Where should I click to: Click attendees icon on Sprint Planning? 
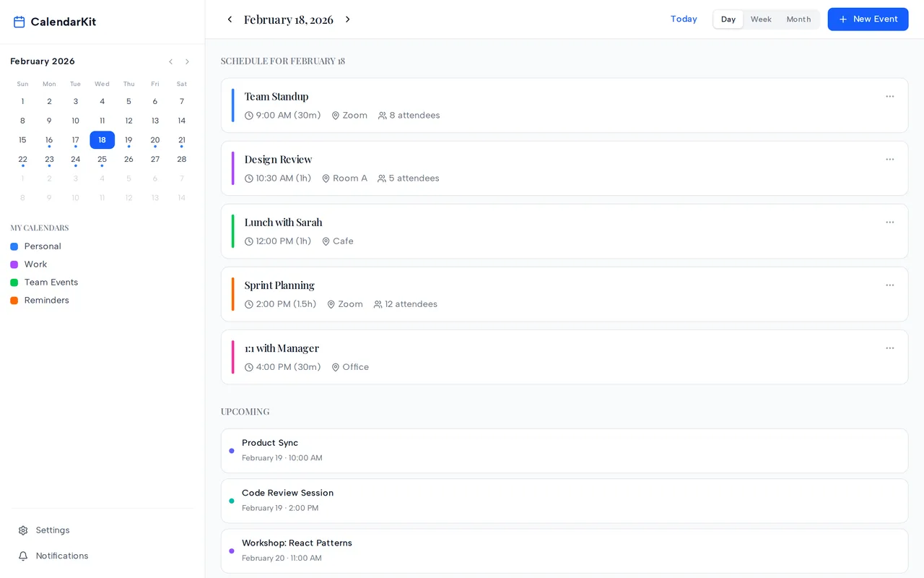[378, 304]
